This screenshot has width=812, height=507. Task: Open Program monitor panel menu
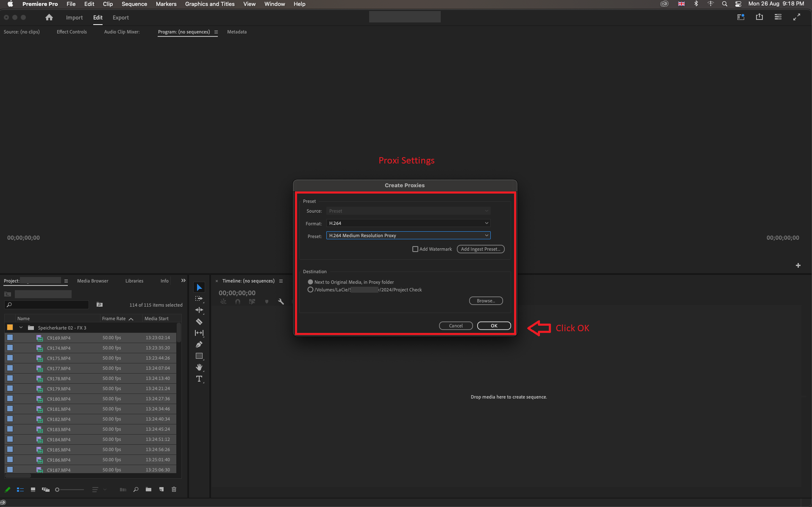pos(216,32)
